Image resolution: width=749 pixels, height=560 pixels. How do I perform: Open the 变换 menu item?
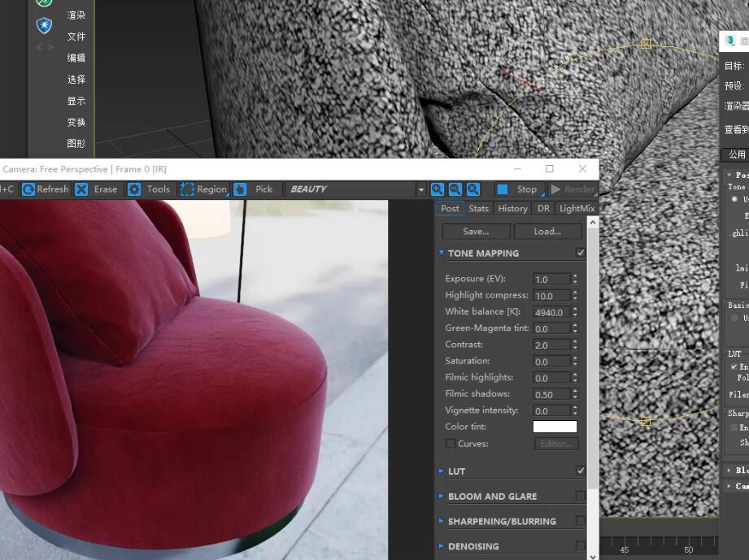tap(76, 123)
